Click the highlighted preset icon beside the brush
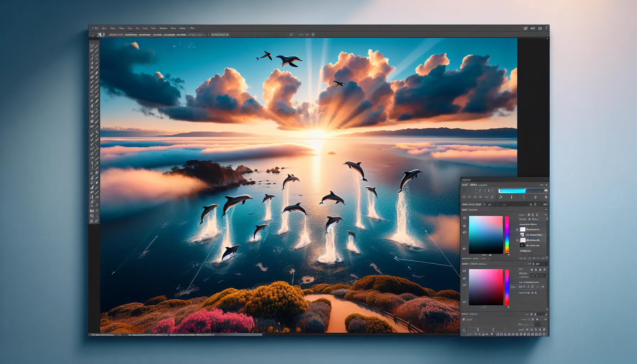637x364 pixels. 100,35
